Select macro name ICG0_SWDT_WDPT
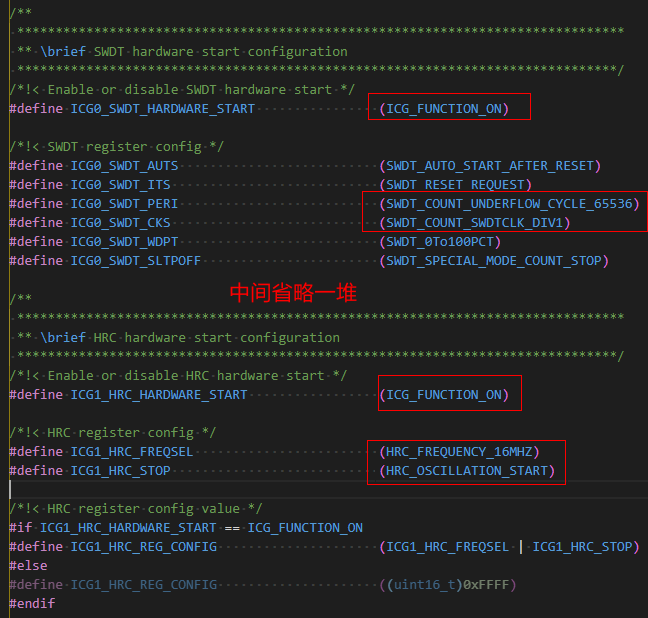This screenshot has height=618, width=648. (x=124, y=242)
